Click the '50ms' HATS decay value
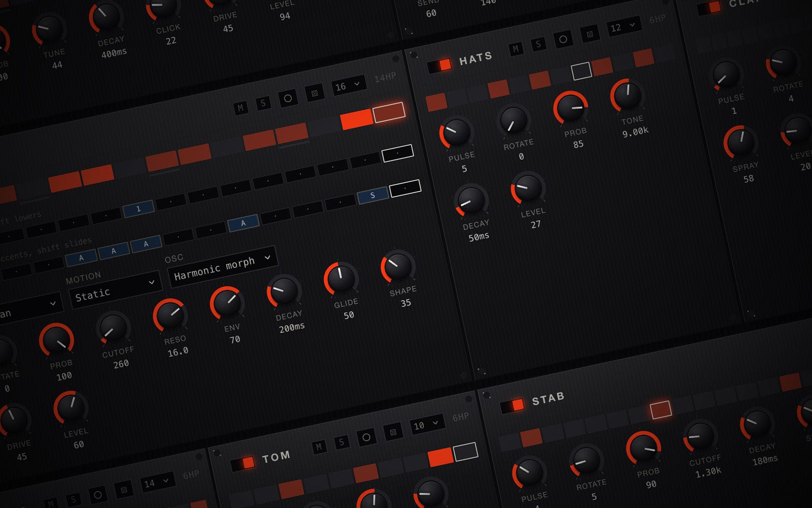Image resolution: width=812 pixels, height=508 pixels. point(479,237)
